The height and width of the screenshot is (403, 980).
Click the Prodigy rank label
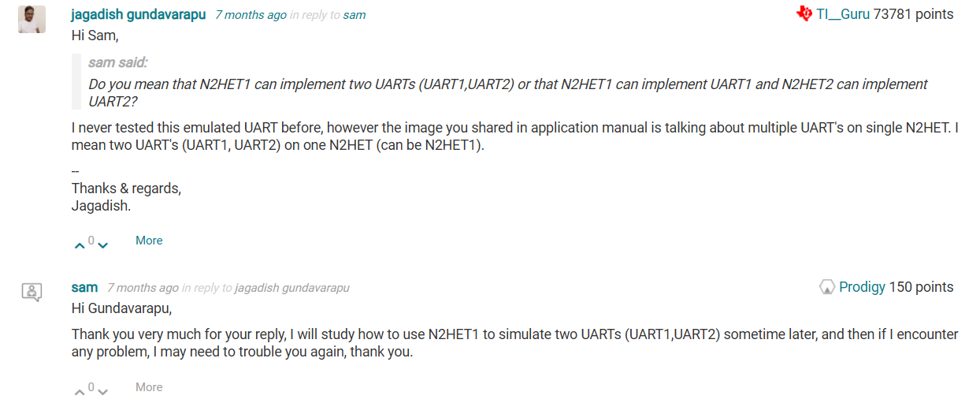pos(862,287)
